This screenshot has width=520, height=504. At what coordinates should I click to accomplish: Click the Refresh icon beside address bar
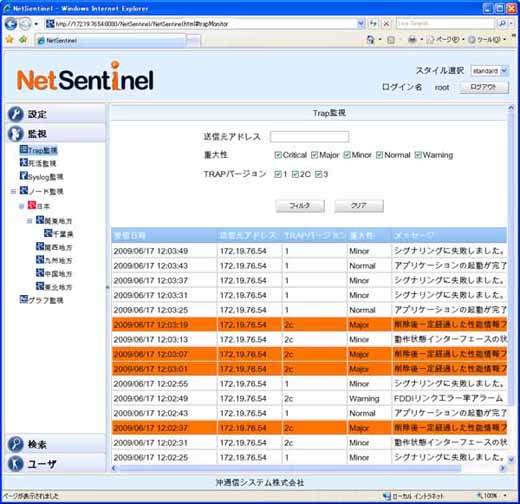click(x=373, y=24)
